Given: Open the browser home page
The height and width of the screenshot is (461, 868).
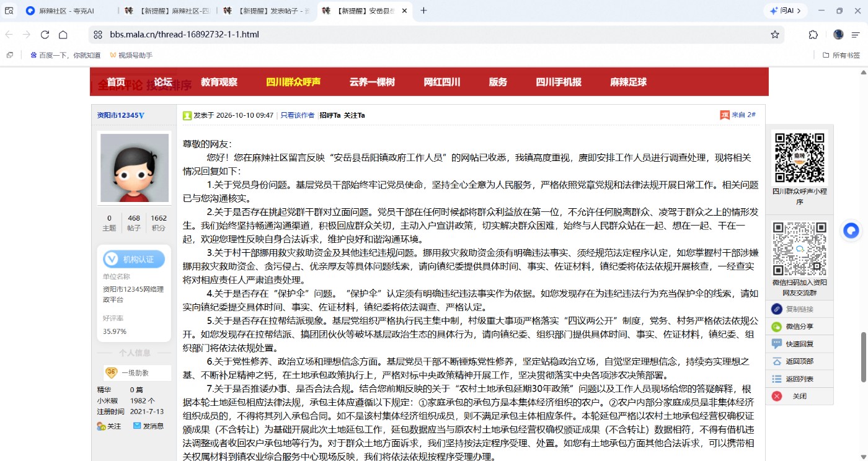Looking at the screenshot, I should [63, 35].
